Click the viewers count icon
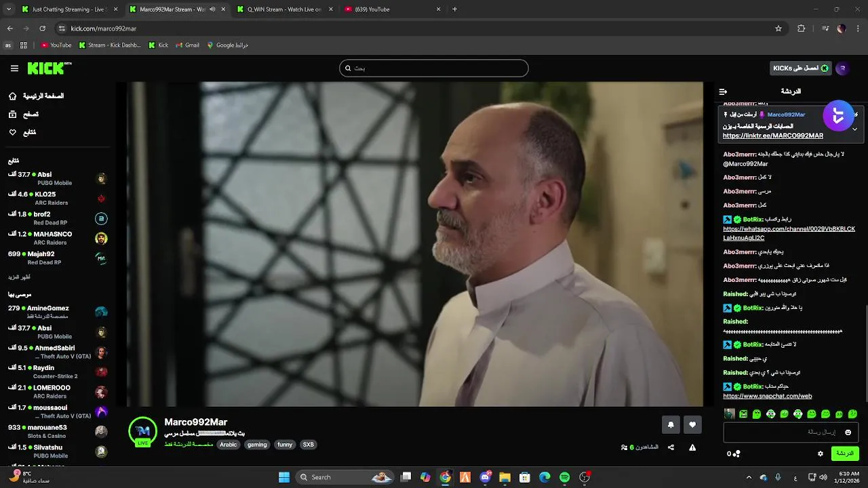 (x=624, y=447)
